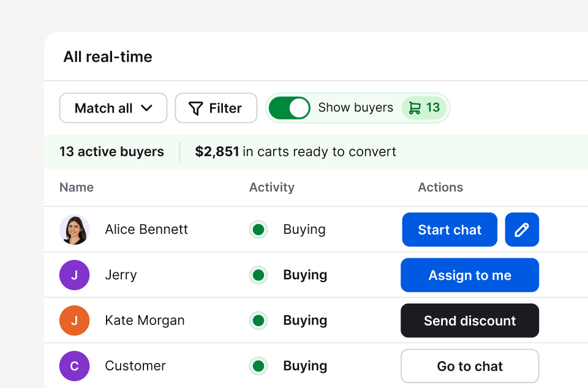Click the shopping cart icon showing 13
This screenshot has height=388, width=588.
point(424,108)
